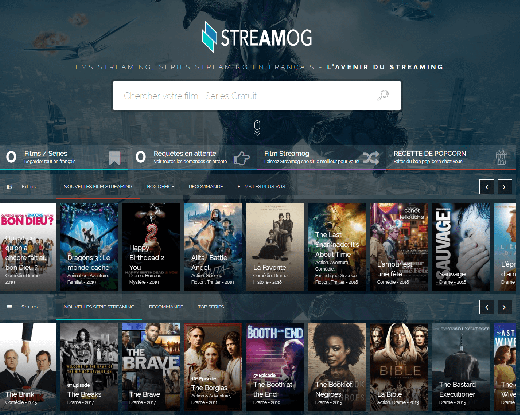Select the Top Series tab
520x415 pixels.
coord(211,307)
